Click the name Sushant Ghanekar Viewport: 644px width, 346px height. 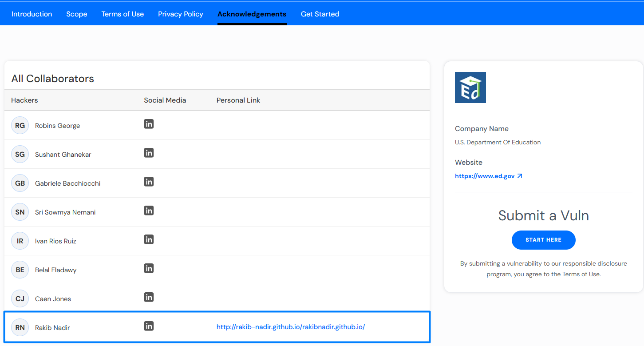coord(63,155)
